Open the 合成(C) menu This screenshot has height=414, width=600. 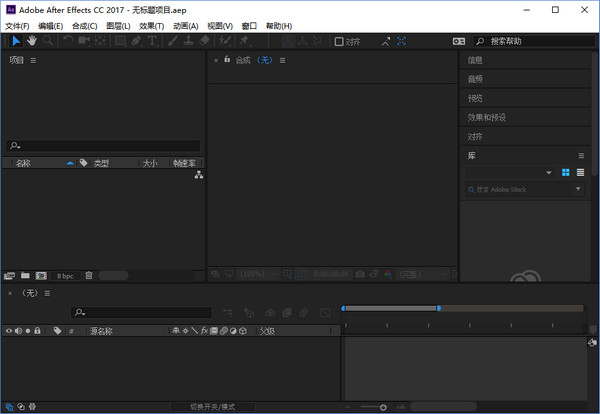[85, 25]
